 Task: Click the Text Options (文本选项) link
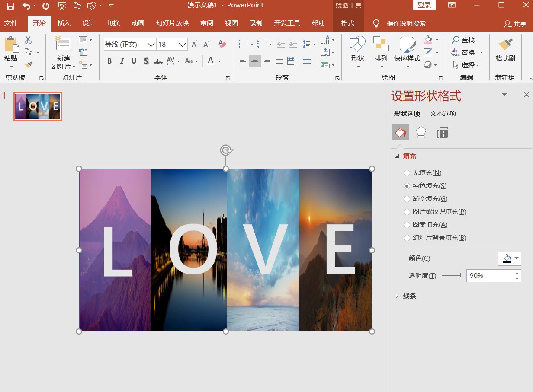coord(443,114)
